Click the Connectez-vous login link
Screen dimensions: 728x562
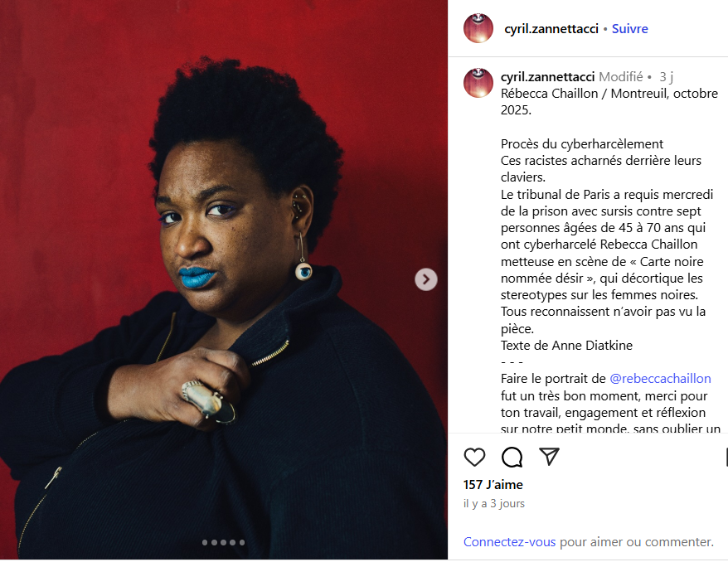tap(509, 541)
